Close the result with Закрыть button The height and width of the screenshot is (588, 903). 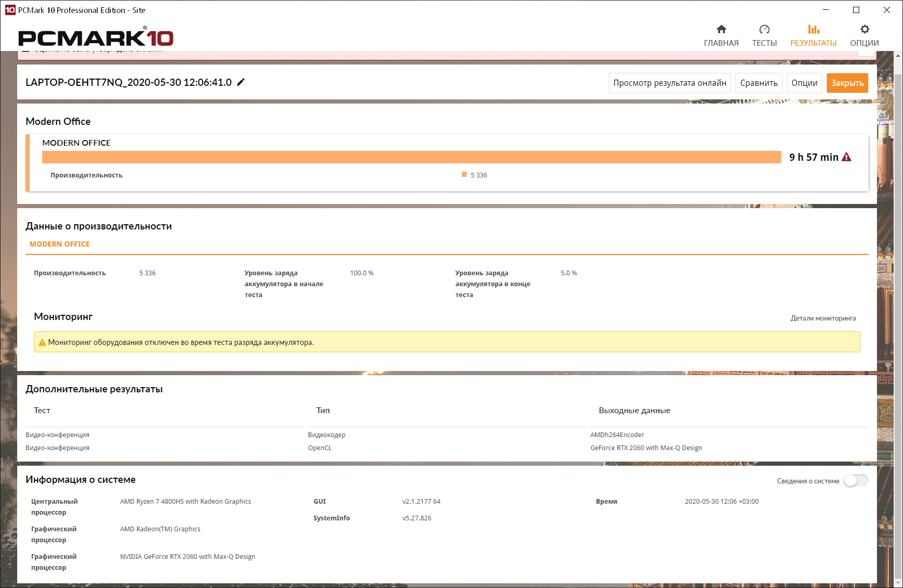click(x=847, y=83)
